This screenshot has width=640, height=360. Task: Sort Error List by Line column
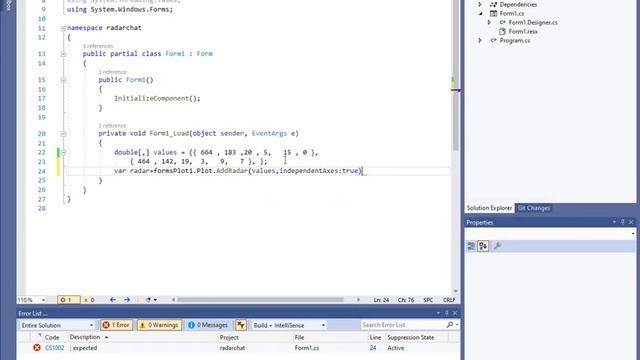pos(375,337)
